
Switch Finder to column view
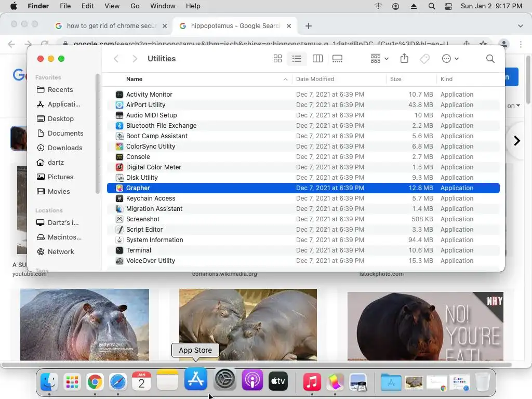(x=317, y=59)
